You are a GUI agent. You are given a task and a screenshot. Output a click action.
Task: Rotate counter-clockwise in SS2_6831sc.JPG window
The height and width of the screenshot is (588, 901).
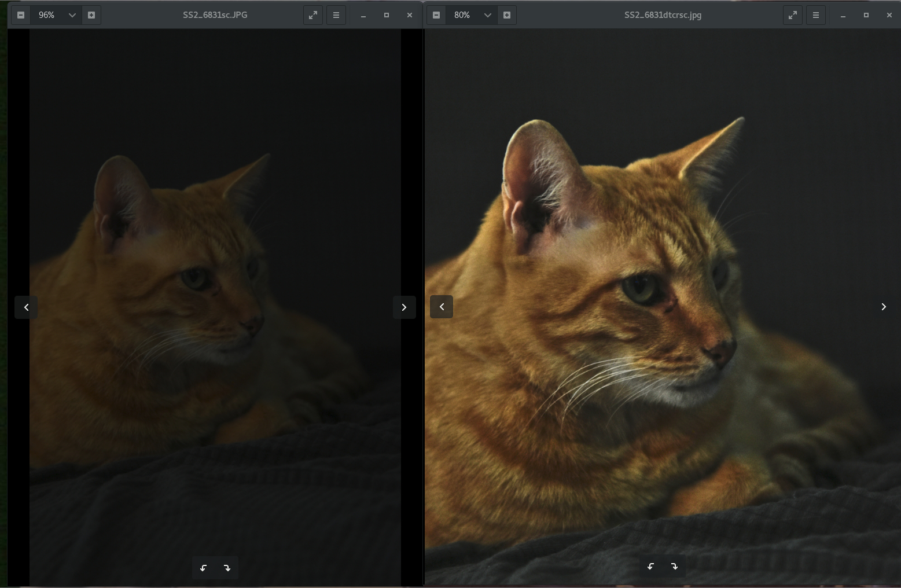pyautogui.click(x=204, y=568)
